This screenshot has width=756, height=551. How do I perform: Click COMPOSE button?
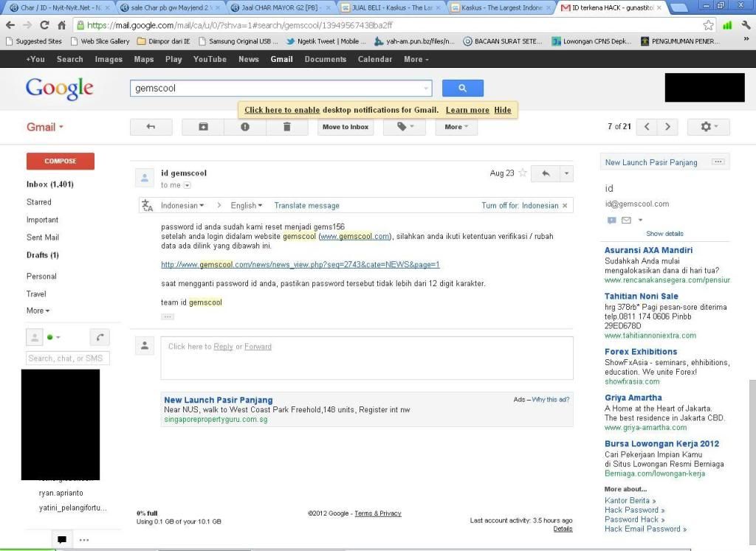pyautogui.click(x=61, y=161)
